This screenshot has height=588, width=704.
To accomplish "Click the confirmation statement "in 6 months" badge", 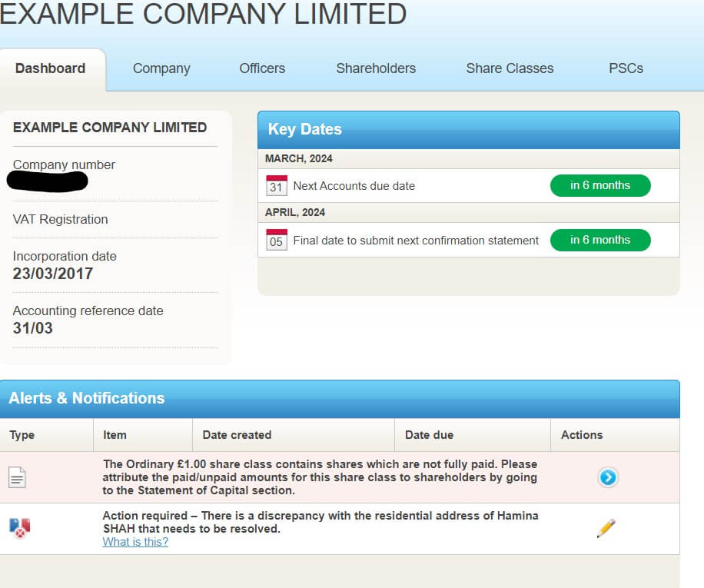I will pyautogui.click(x=600, y=240).
